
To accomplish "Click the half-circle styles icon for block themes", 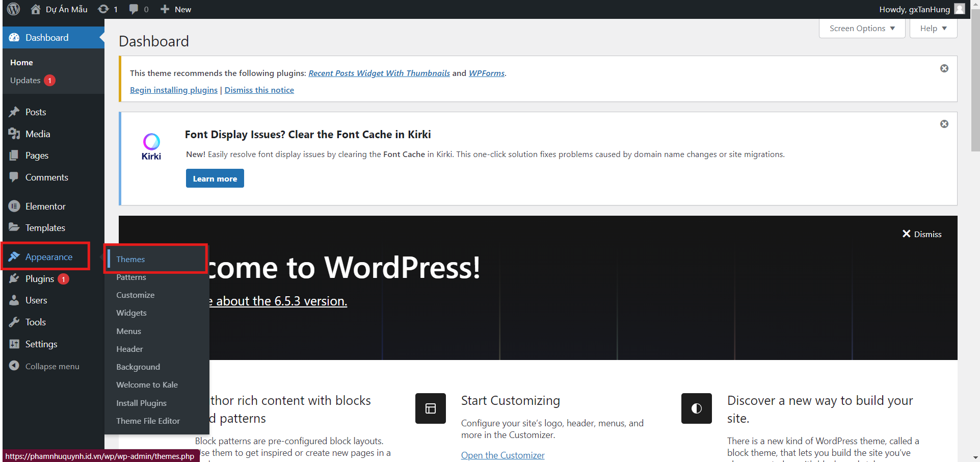I will [x=697, y=408].
